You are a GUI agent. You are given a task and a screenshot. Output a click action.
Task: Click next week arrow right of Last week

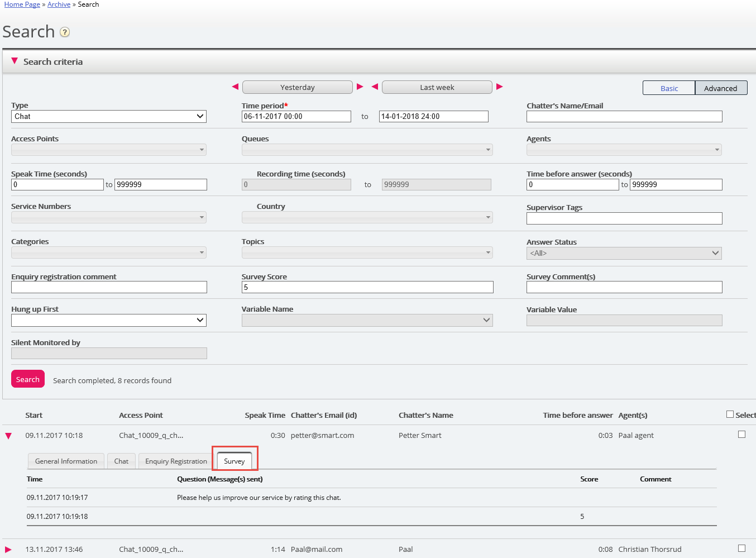500,87
